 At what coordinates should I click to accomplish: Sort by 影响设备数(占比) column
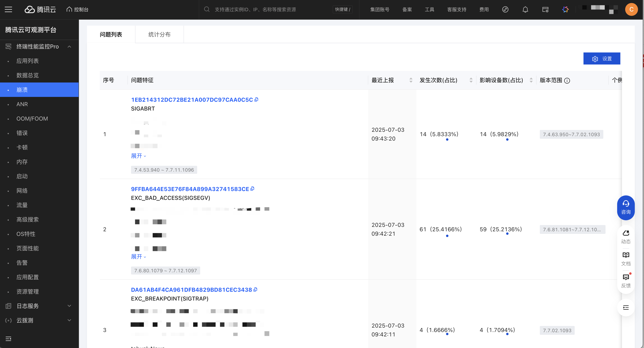[531, 80]
